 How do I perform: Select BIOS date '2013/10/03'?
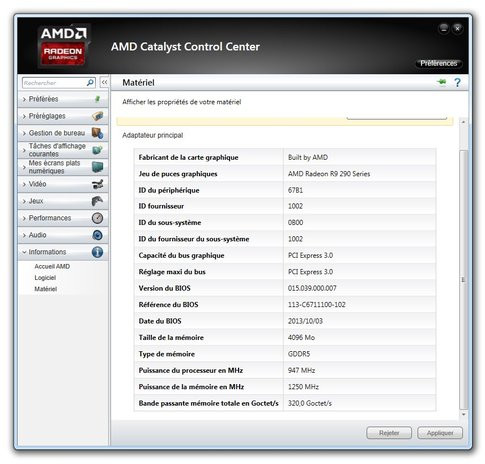click(x=305, y=321)
